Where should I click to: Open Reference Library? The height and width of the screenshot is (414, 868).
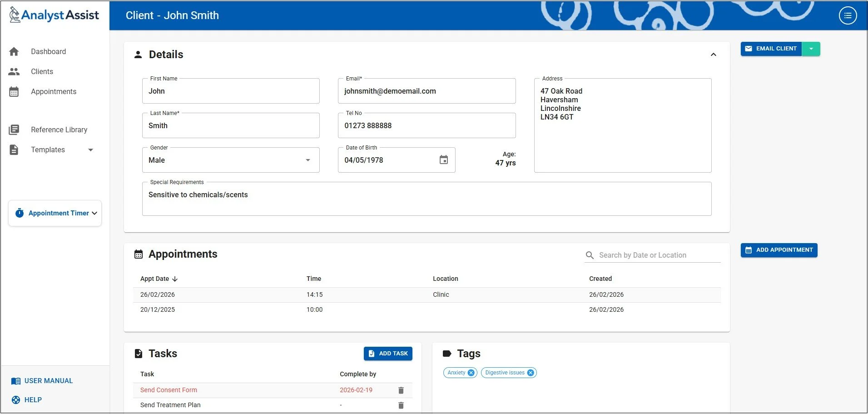[59, 130]
